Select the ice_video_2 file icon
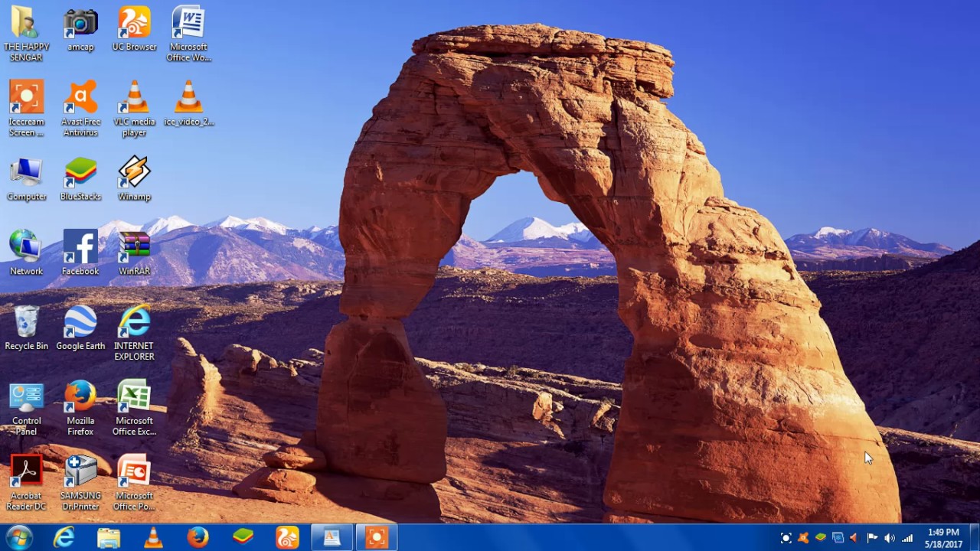Viewport: 980px width, 551px height. 188,103
